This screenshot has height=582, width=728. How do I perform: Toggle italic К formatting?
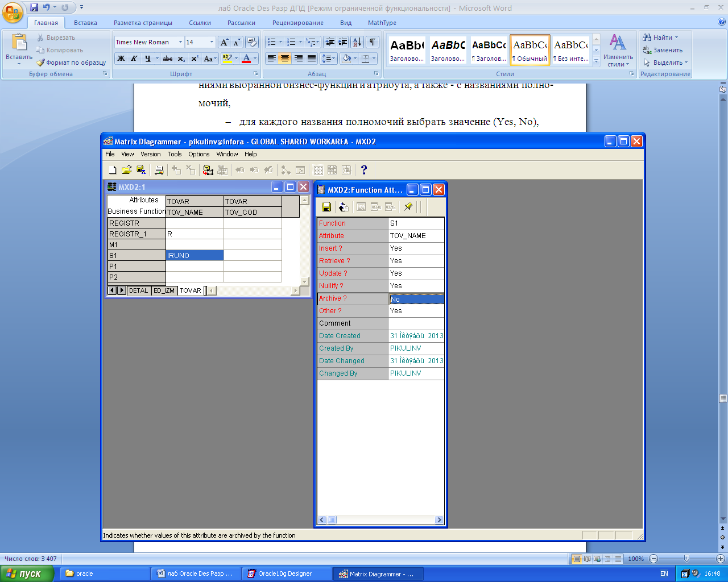(134, 59)
